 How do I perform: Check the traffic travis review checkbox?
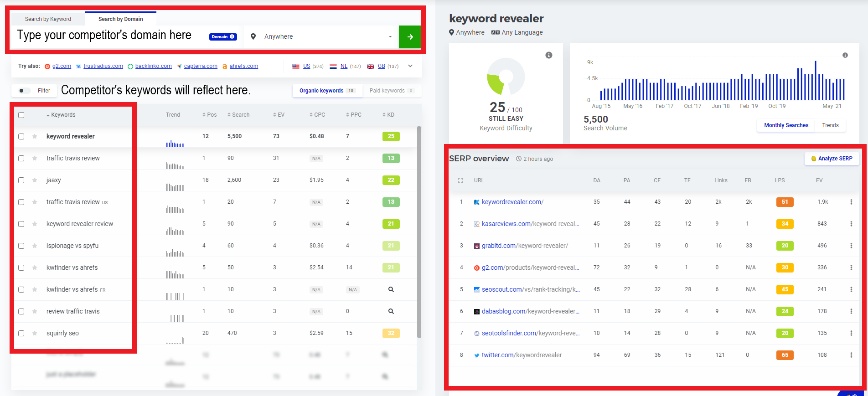pos(21,158)
